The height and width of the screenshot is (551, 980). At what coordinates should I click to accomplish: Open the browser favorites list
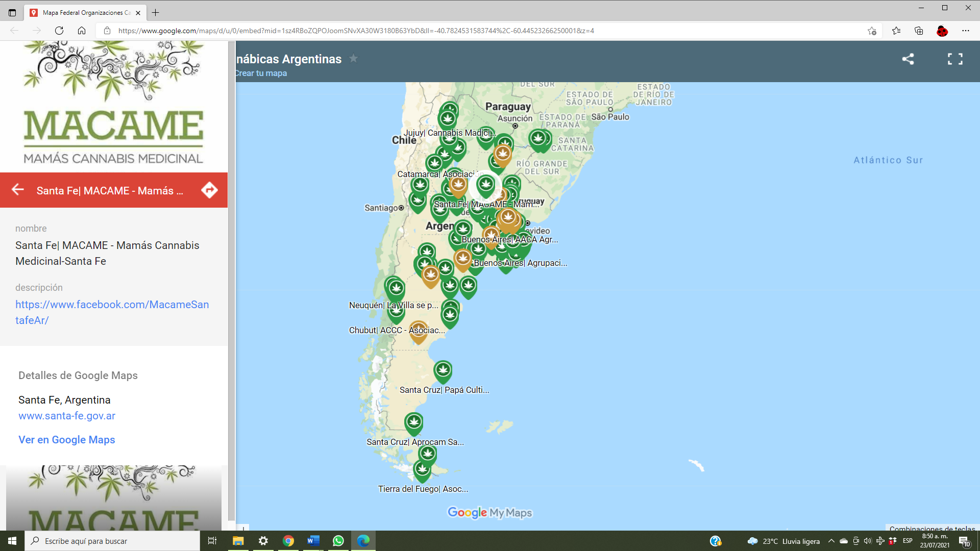pos(896,31)
